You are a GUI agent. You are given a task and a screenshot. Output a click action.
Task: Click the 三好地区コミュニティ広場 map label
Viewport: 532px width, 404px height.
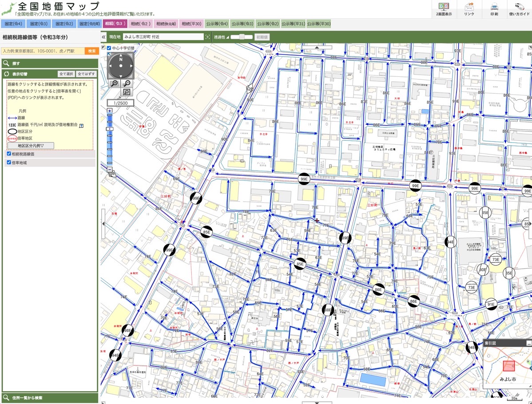[x=384, y=148]
